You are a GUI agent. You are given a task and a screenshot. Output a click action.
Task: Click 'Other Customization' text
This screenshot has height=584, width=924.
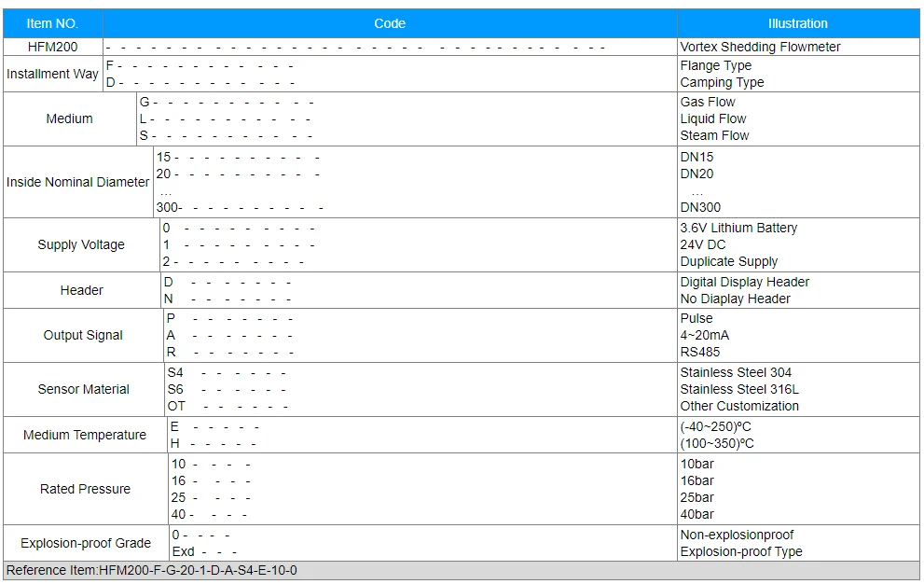[x=739, y=406]
